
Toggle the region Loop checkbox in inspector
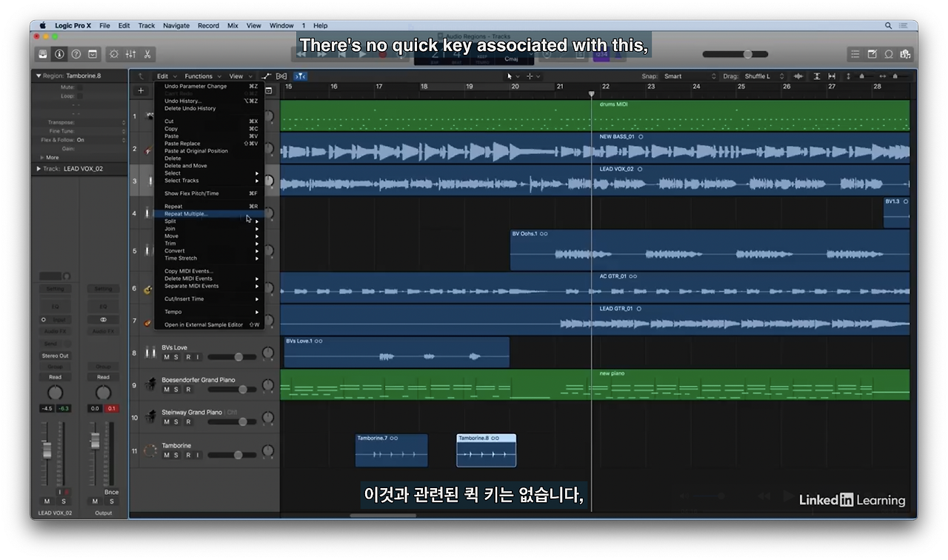click(x=79, y=96)
